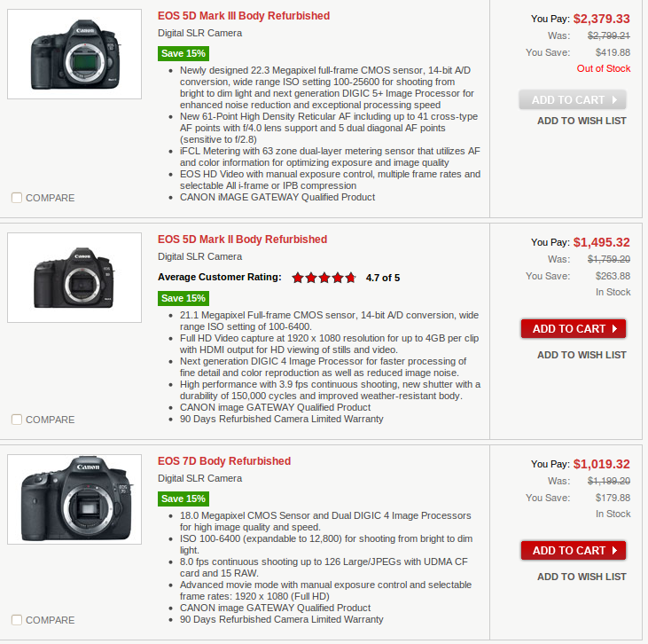Click the EOS 5D Mark III camera thumbnail
The image size is (648, 644).
(x=74, y=54)
